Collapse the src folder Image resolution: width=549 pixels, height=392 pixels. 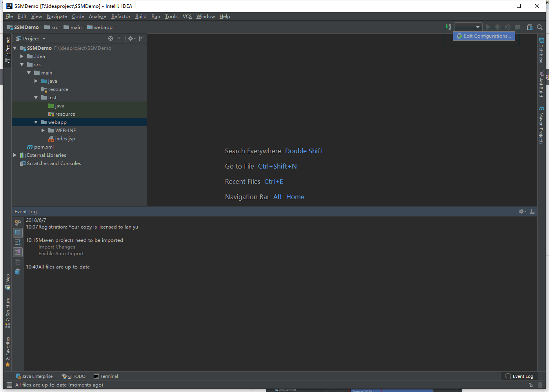(x=22, y=65)
